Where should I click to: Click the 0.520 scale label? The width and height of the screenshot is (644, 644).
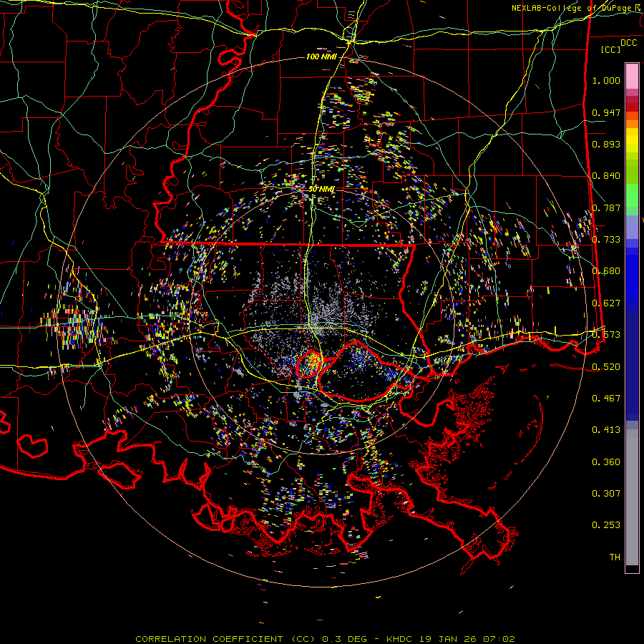606,366
